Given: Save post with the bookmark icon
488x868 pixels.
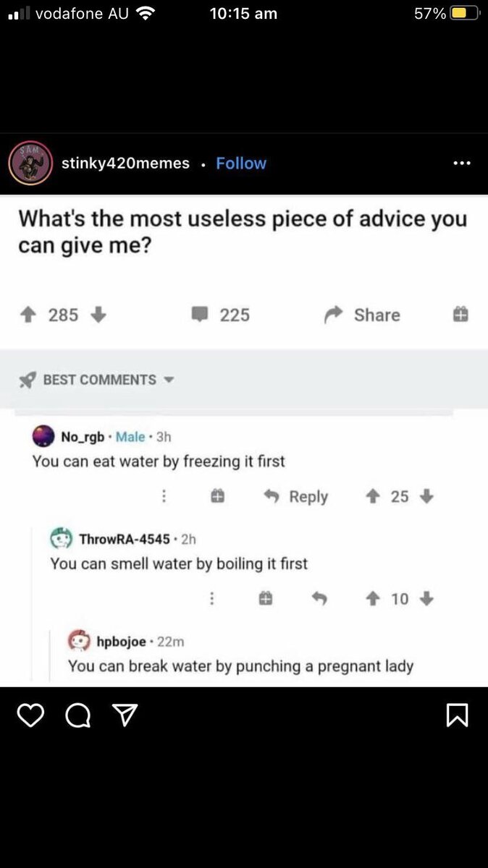Looking at the screenshot, I should tap(458, 715).
